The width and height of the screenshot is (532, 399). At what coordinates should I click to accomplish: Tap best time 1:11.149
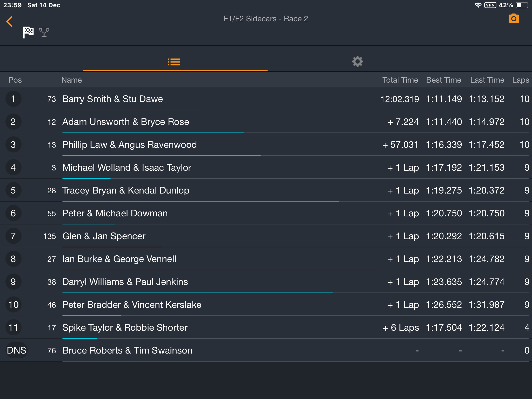click(x=444, y=99)
